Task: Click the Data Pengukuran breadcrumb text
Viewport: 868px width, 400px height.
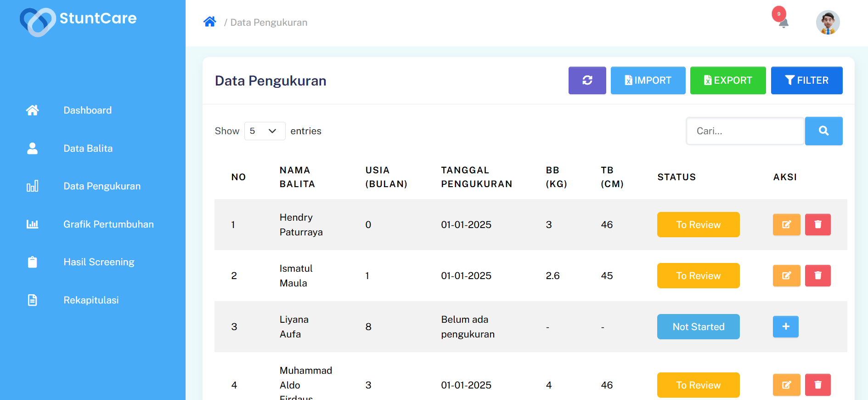Action: 269,23
